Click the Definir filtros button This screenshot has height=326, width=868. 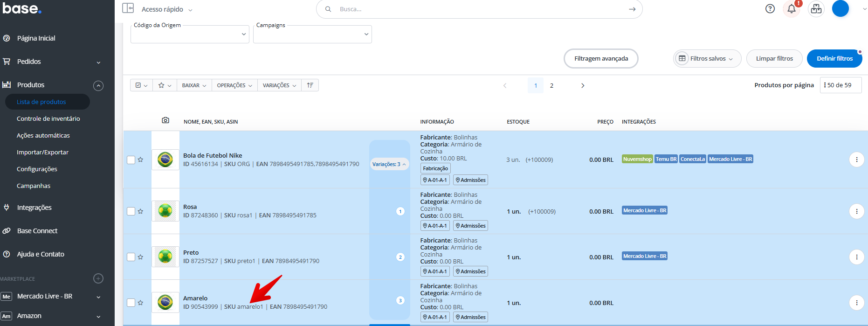[834, 59]
